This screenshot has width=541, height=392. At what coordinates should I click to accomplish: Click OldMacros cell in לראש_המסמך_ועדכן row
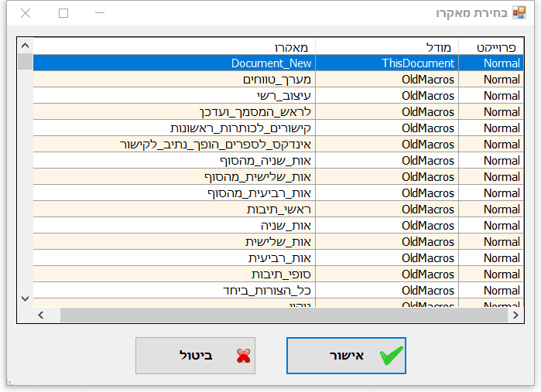387,111
